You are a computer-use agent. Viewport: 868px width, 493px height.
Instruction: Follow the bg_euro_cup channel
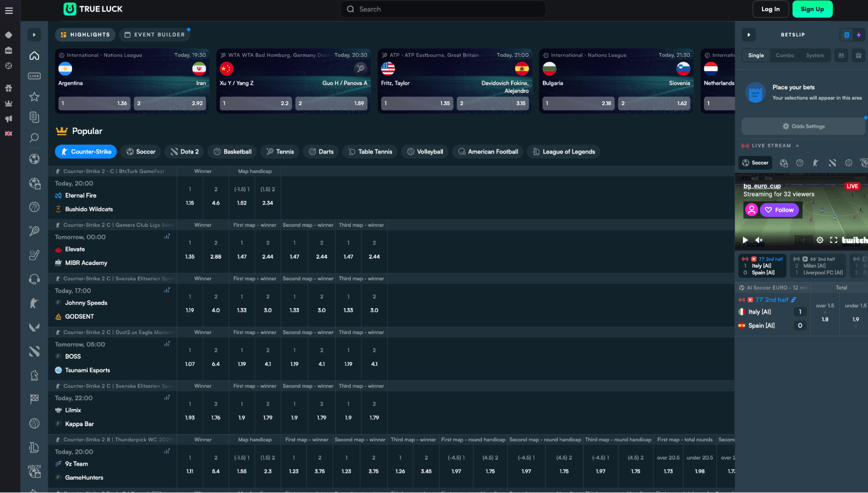point(779,210)
